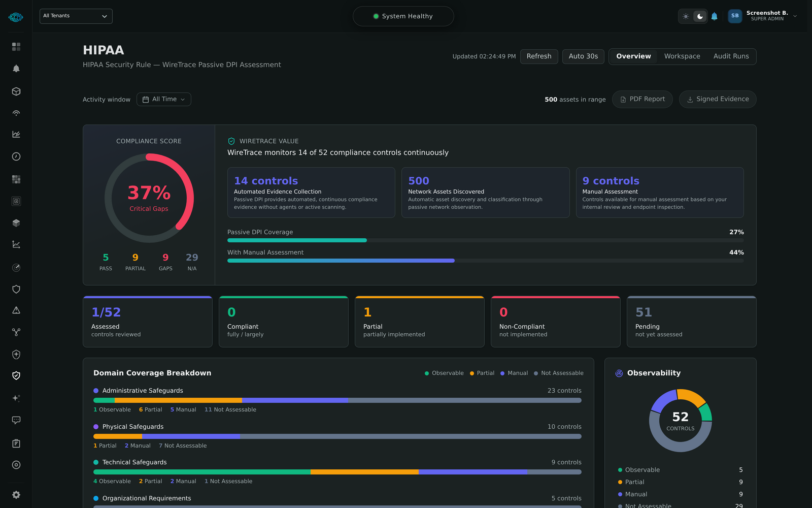812x508 pixels.
Task: Click the Physical Safeguards coverage bar
Action: tap(337, 436)
